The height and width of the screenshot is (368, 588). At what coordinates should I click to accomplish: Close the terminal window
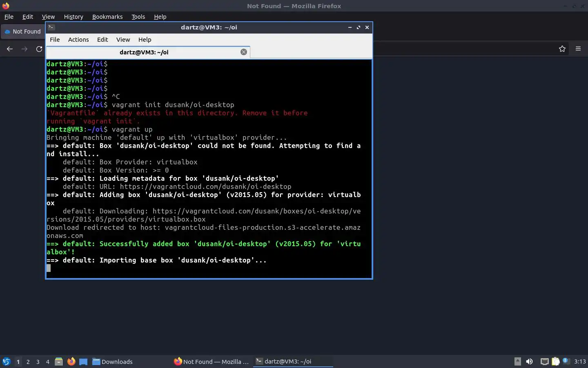pos(367,27)
